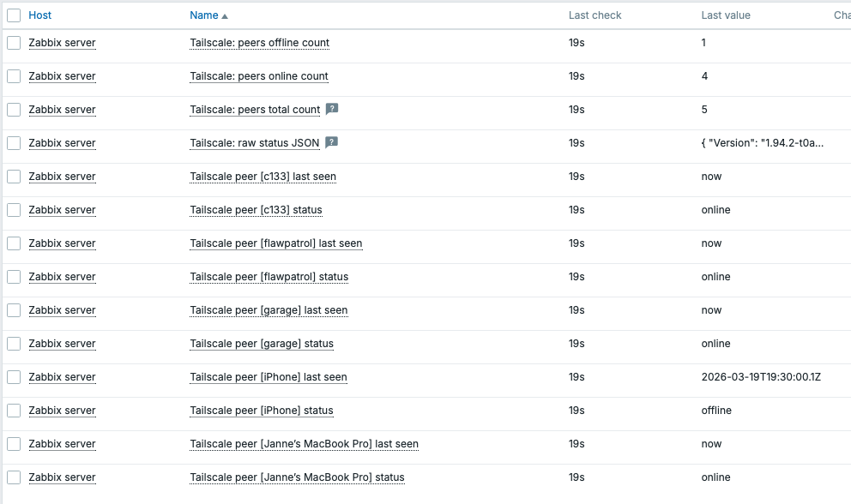
Task: Open Tailscale peer [flawpatrol] last seen
Action: point(275,243)
